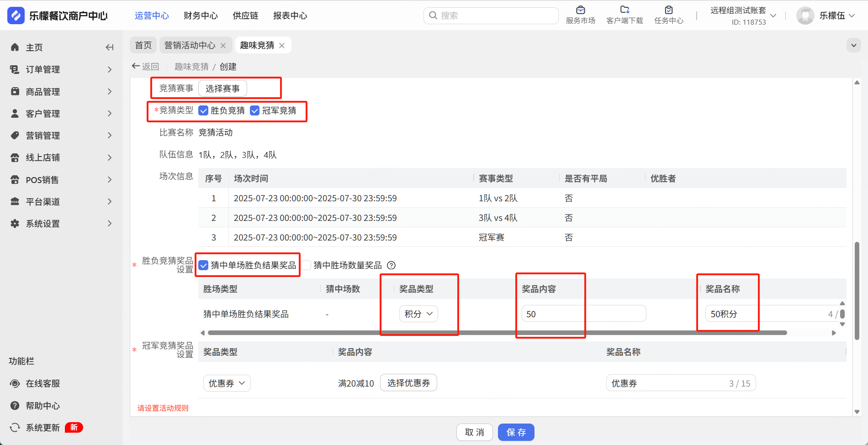The image size is (868, 445).
Task: Click the prize table horizontal scrollbar
Action: pos(497,333)
